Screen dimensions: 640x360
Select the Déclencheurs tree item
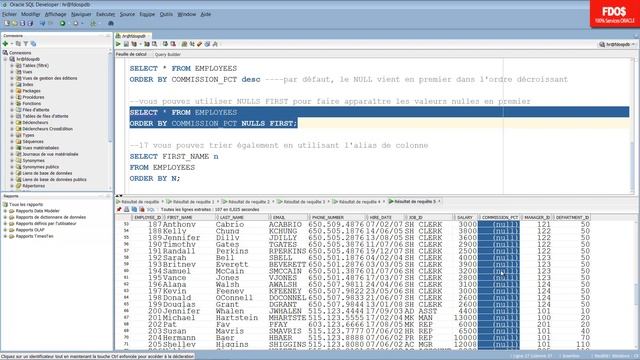[x=35, y=122]
